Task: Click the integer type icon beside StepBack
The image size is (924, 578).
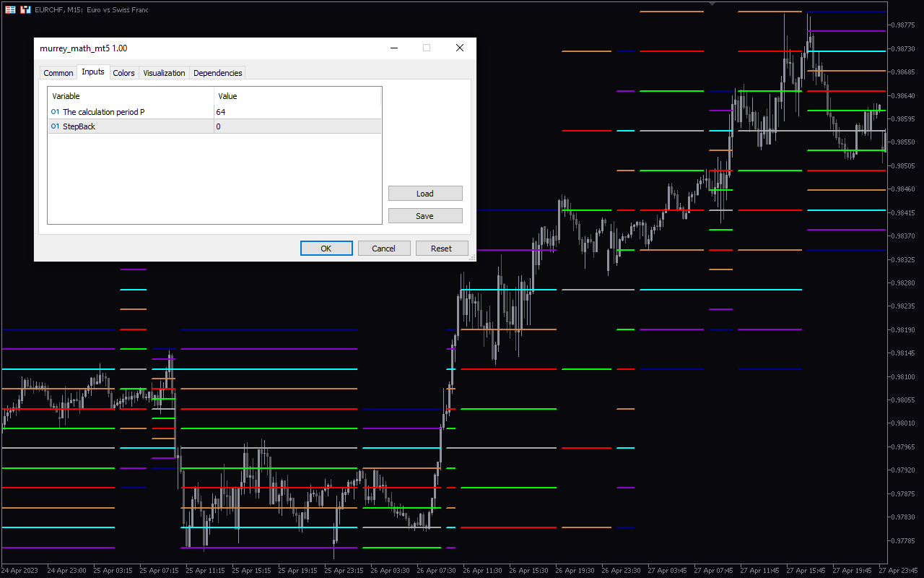Action: pyautogui.click(x=56, y=126)
